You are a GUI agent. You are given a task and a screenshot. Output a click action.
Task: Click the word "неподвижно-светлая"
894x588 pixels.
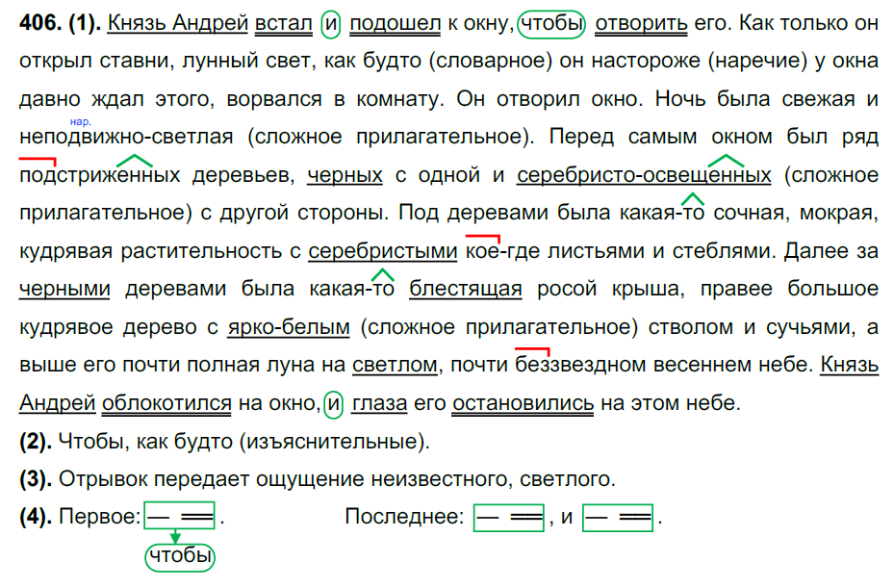coord(126,137)
